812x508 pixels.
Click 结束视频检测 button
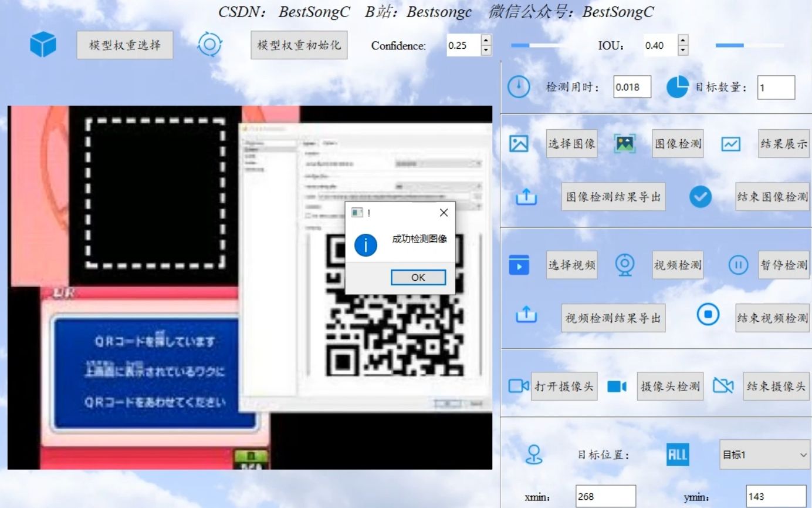click(772, 318)
